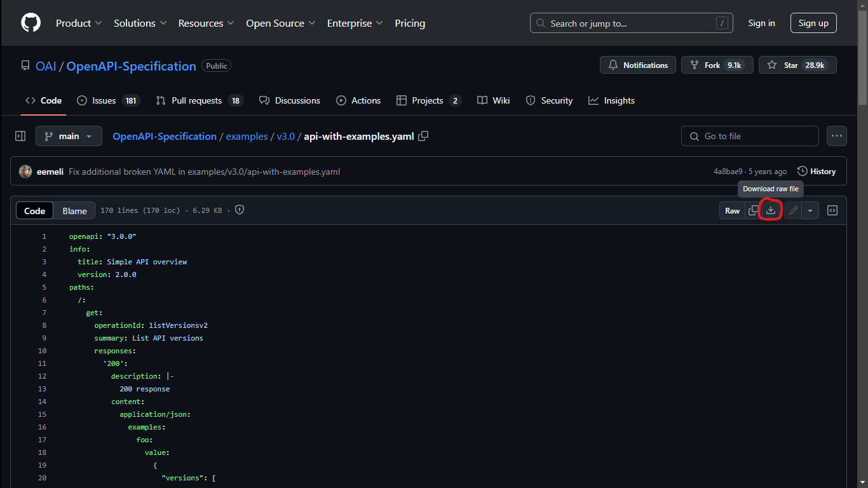
Task: Go to the Pricing page
Action: click(x=410, y=23)
